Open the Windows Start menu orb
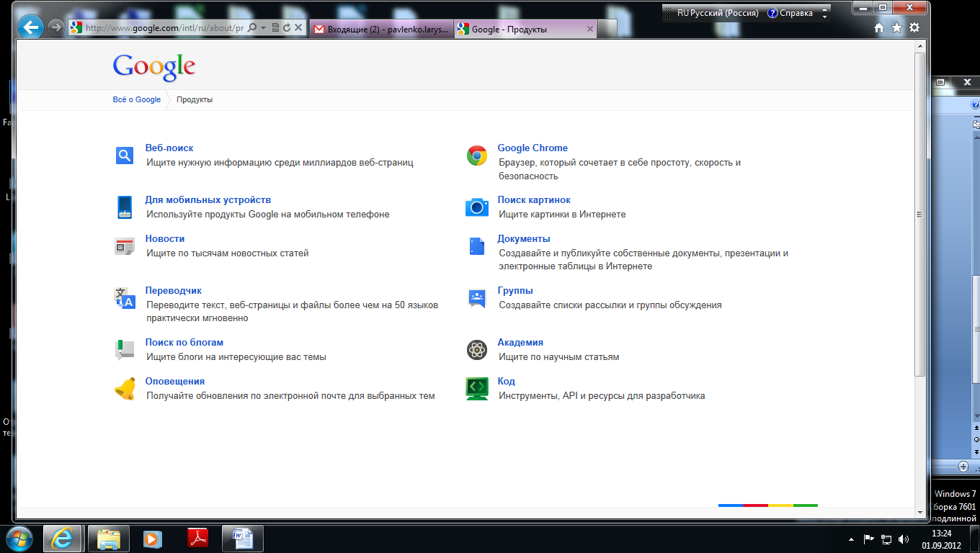 (19, 539)
